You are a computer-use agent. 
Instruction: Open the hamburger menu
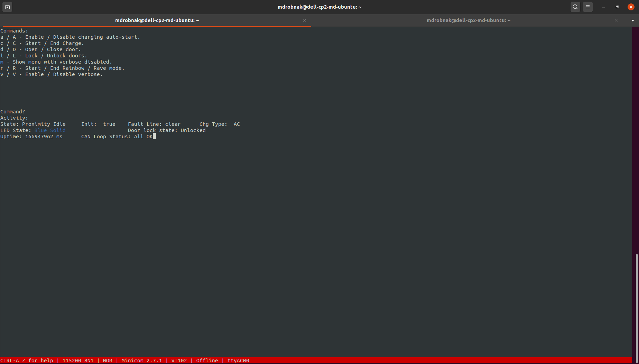pos(588,7)
